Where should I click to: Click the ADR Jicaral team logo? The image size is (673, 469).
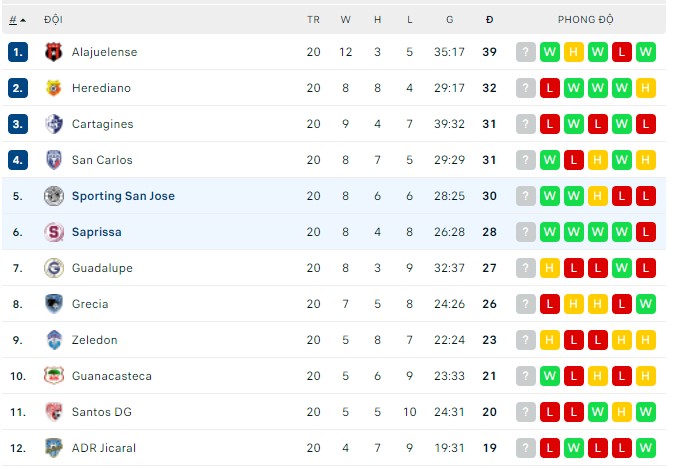coord(54,448)
